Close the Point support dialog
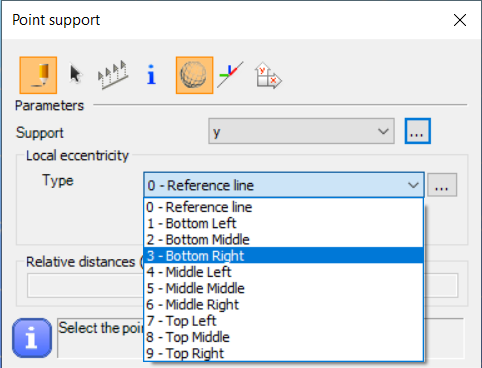This screenshot has height=368, width=482. pos(460,20)
